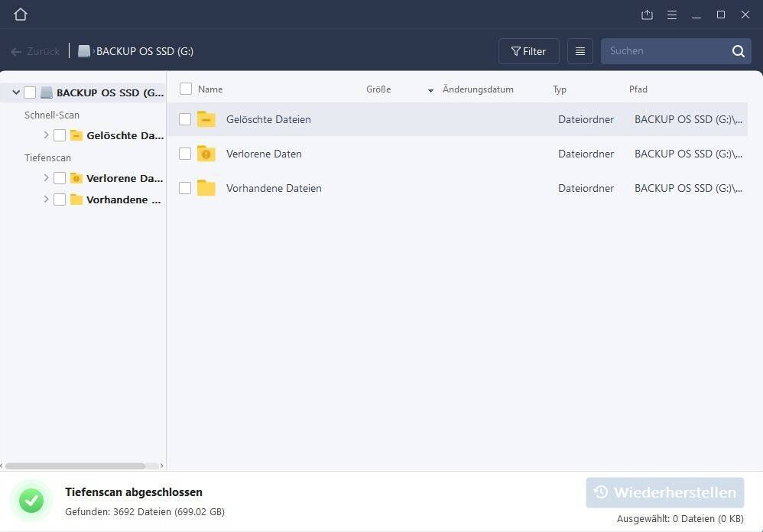Toggle the list view options icon
This screenshot has height=532, width=763.
pos(580,51)
